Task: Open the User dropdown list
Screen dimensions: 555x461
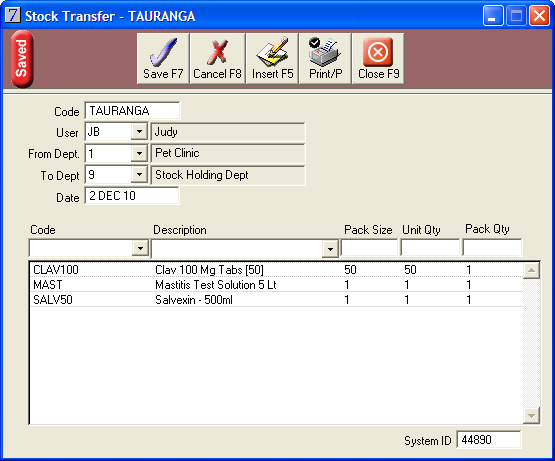Action: pos(139,132)
